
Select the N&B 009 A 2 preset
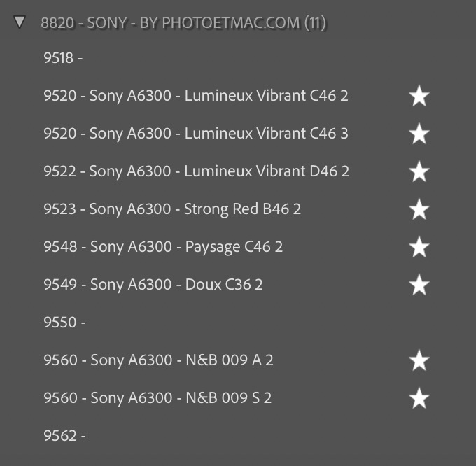click(158, 360)
